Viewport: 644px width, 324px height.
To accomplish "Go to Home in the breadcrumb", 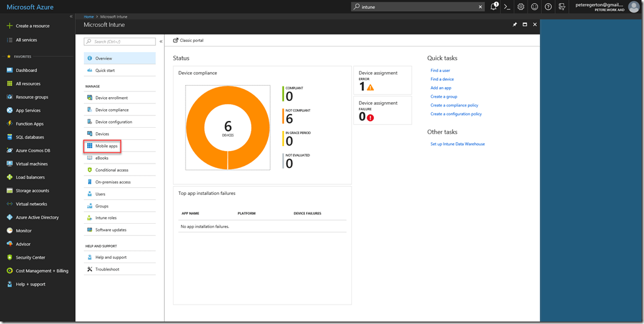I will click(x=88, y=16).
